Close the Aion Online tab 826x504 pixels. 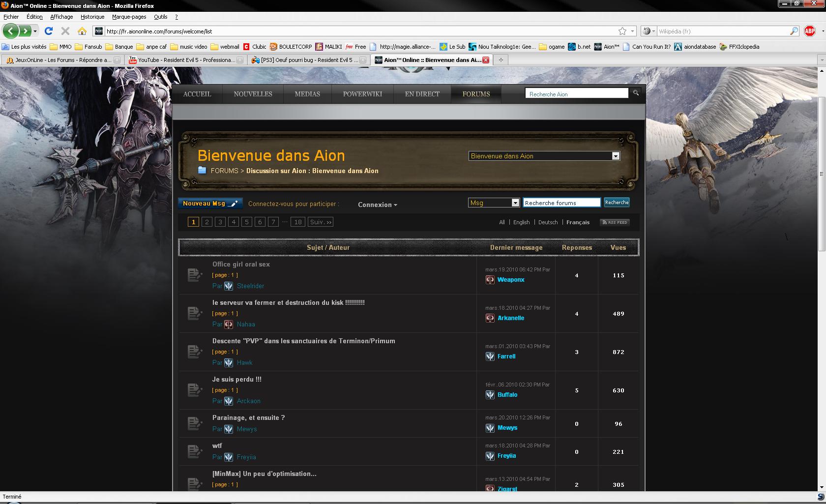486,60
